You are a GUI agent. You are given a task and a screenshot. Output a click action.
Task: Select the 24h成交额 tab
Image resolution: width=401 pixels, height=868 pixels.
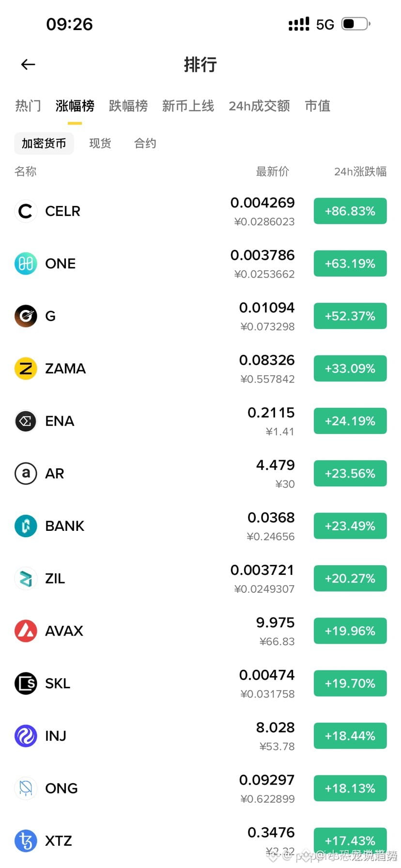259,106
